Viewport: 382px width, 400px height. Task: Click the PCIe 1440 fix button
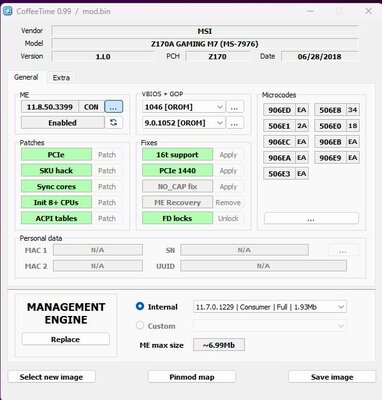pos(177,171)
